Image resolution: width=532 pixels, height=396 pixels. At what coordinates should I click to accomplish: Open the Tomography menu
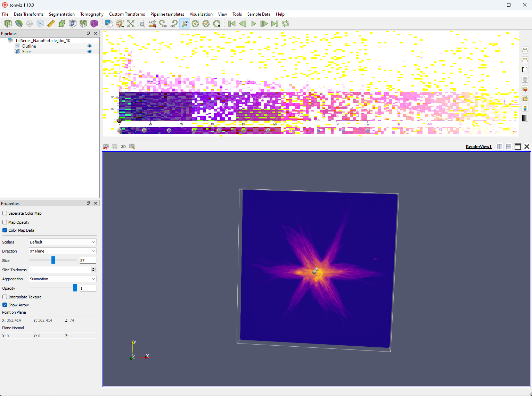(91, 14)
